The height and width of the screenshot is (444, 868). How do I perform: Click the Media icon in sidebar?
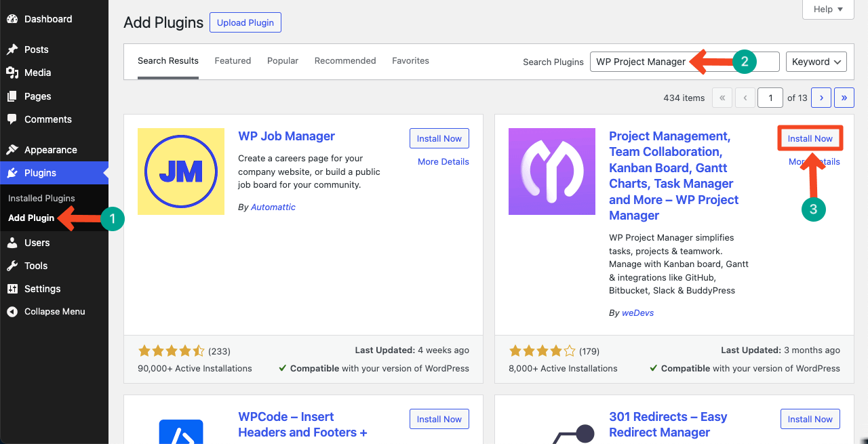pyautogui.click(x=12, y=73)
